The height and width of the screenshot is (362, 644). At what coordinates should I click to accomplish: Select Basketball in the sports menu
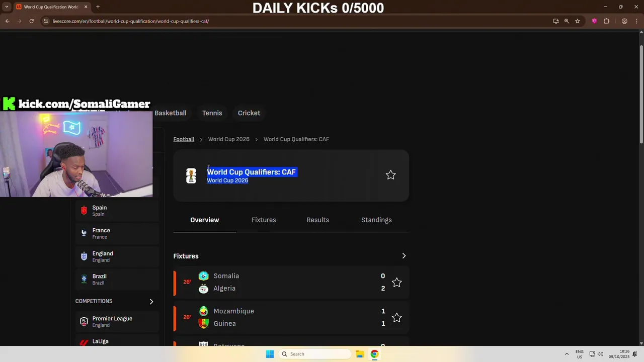pyautogui.click(x=170, y=113)
